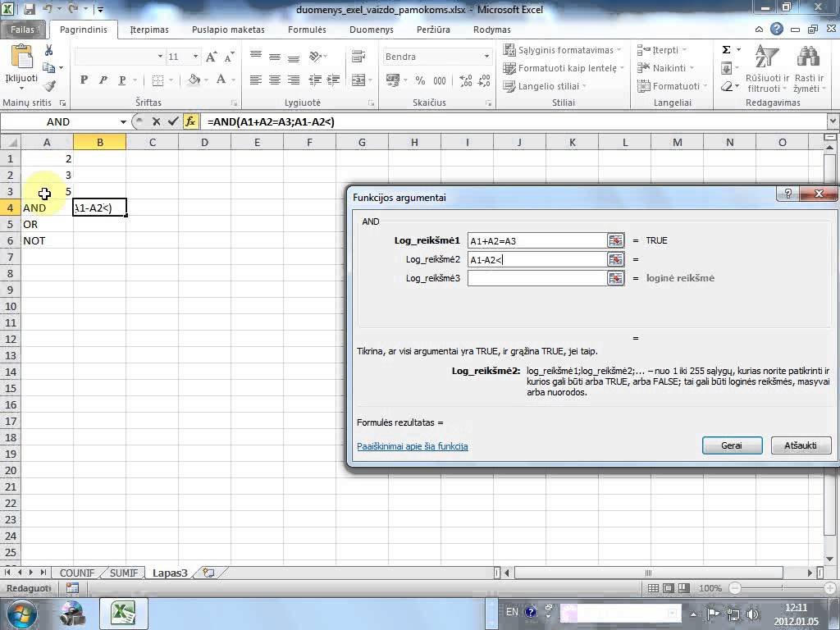Viewport: 840px width, 630px height.
Task: Click the wrap text icon
Action: 358,57
